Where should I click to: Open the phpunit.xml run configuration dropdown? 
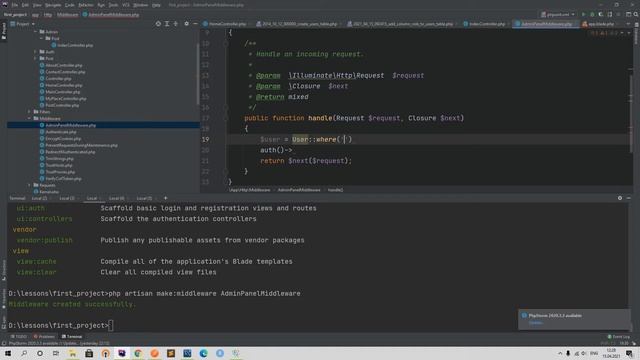pyautogui.click(x=558, y=14)
